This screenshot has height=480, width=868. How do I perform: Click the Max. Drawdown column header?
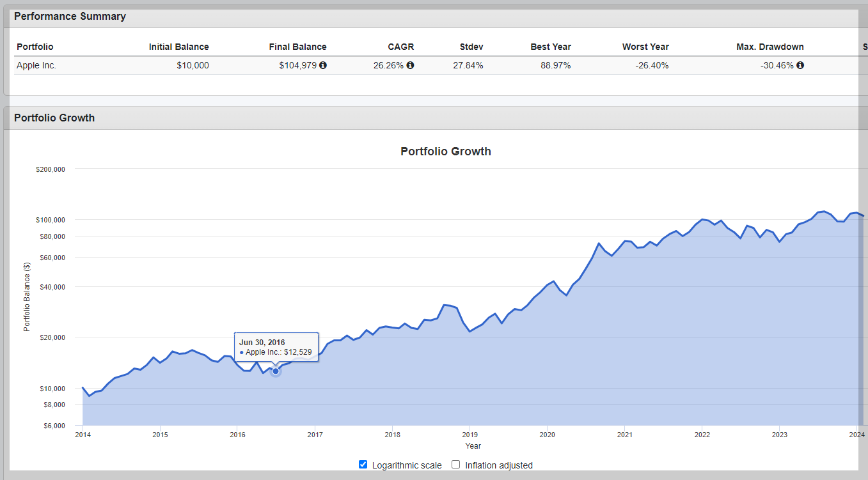coord(770,47)
